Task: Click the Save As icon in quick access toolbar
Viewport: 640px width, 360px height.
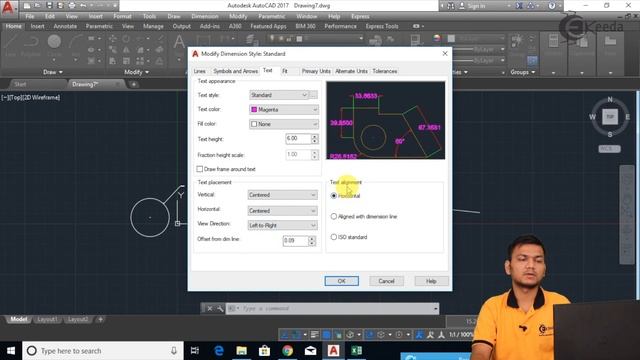Action: (60, 6)
